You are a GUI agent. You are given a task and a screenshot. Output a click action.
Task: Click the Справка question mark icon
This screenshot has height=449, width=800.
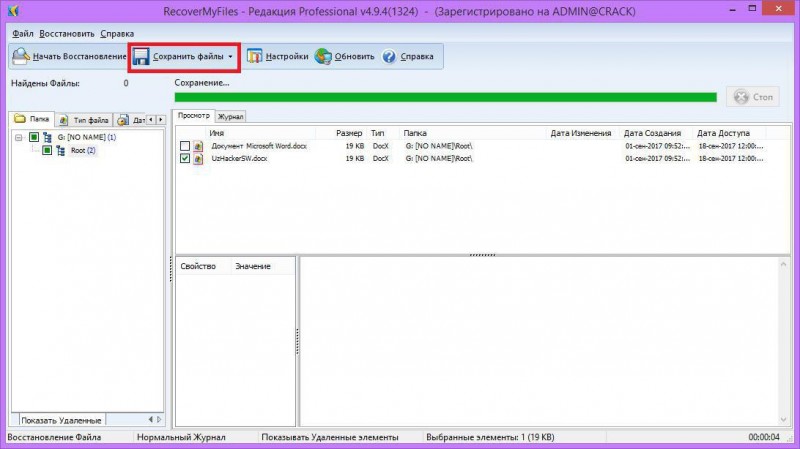click(x=389, y=56)
